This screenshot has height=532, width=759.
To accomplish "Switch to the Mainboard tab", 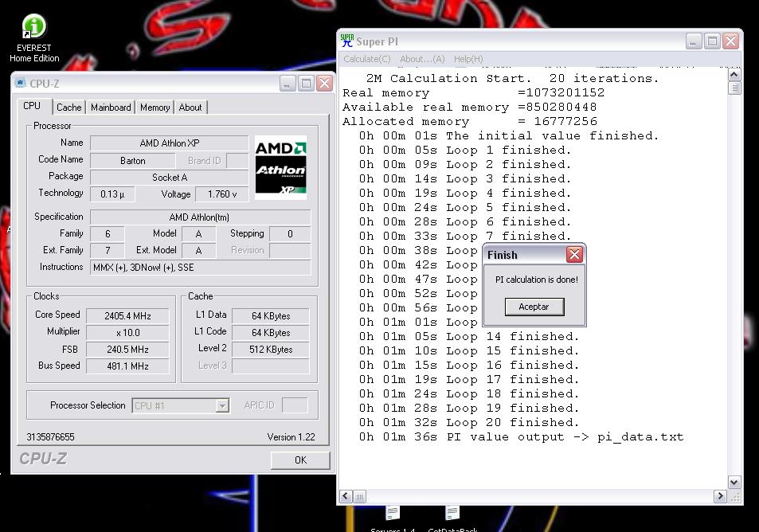I will click(x=111, y=108).
